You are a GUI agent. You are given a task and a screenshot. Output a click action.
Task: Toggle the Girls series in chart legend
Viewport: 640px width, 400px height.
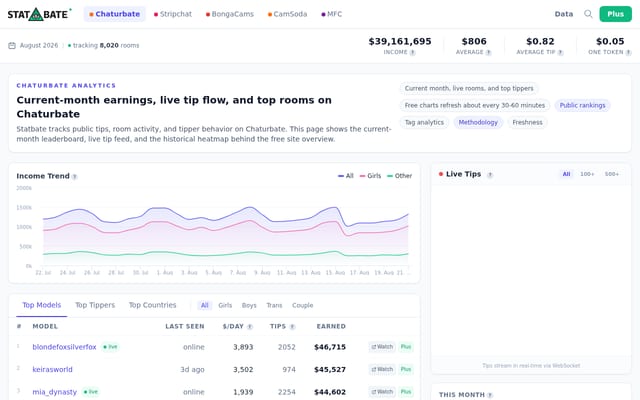370,176
